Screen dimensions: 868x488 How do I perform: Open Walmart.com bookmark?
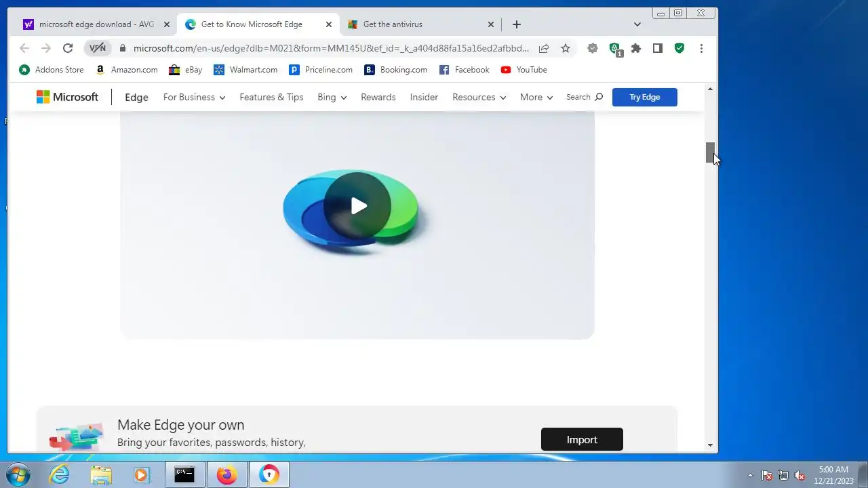pos(245,70)
